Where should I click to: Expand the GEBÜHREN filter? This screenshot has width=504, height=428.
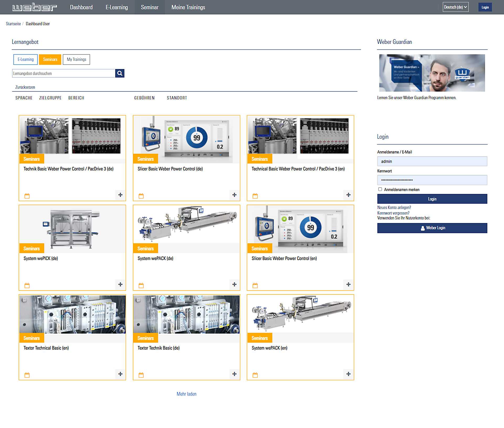[x=144, y=98]
